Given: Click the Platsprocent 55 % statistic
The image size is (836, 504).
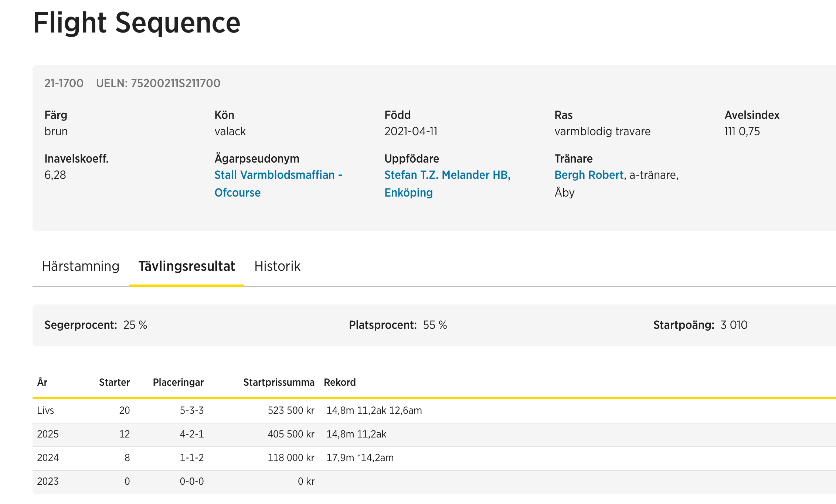Looking at the screenshot, I should tap(398, 325).
